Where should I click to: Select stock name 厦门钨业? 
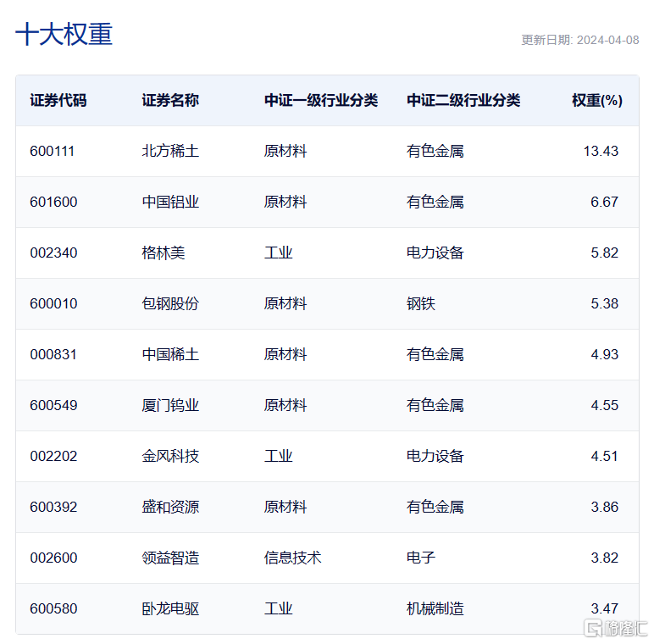click(170, 405)
